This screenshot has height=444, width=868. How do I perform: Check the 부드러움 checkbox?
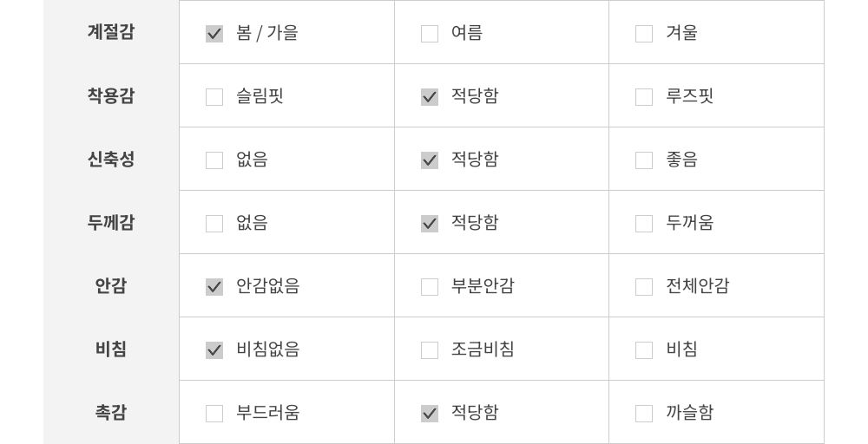click(214, 414)
